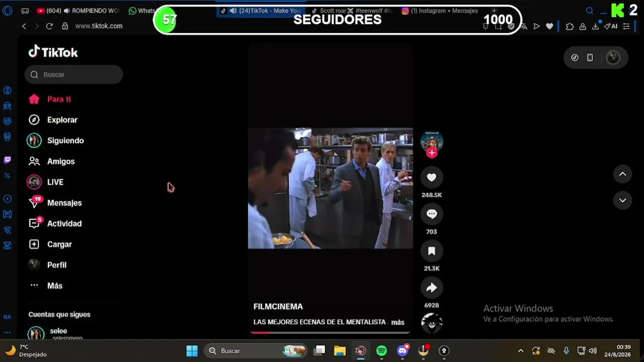Go to the Perfil page
The height and width of the screenshot is (362, 644).
[47, 265]
